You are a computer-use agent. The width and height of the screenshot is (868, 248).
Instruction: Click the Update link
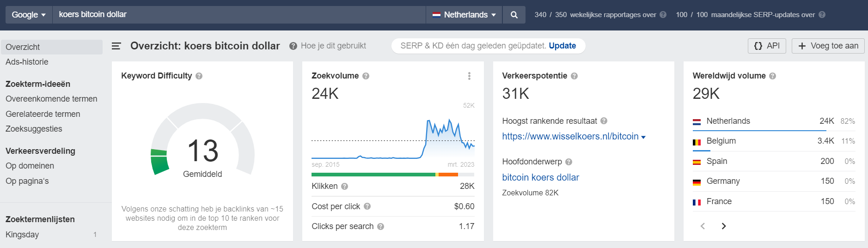[562, 46]
